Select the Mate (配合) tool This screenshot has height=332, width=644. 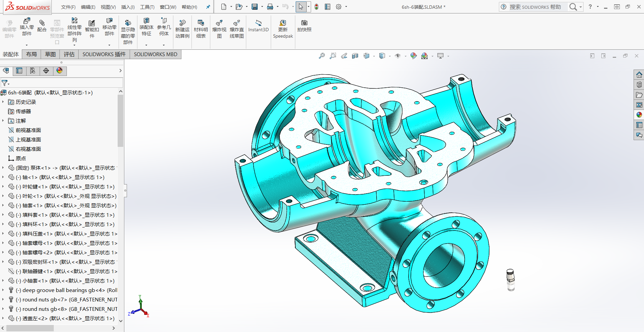[42, 26]
